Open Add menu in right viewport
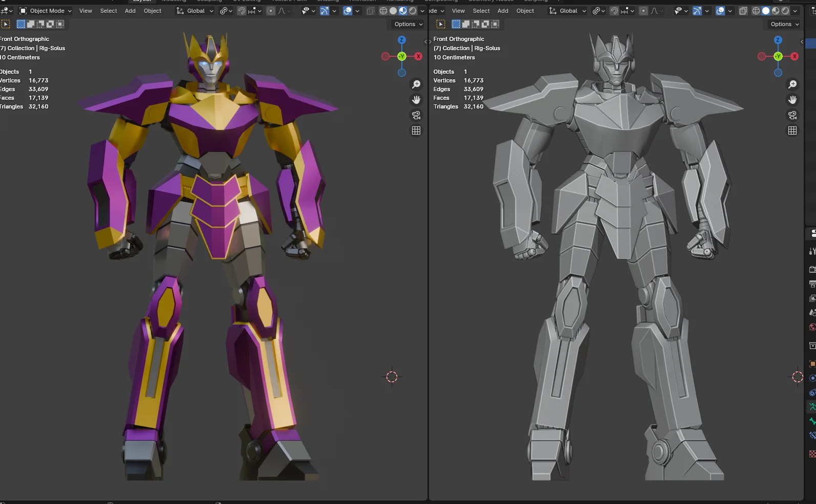The height and width of the screenshot is (504, 816). click(x=503, y=11)
